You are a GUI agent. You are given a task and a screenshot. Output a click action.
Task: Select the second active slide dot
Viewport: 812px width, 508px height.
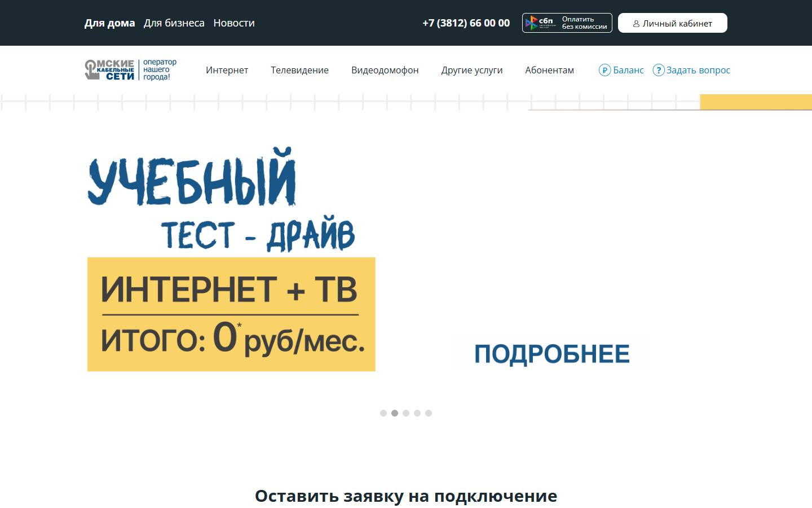395,413
